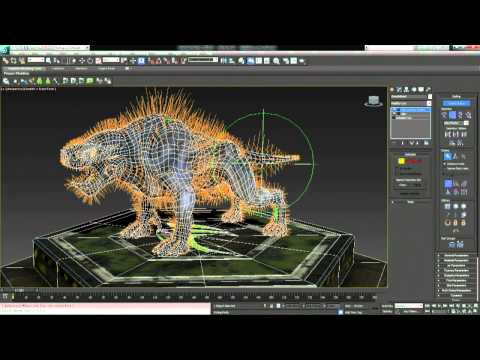Viewport: 480px width, 360px height.
Task: Open the Align tool
Action: 231,61
